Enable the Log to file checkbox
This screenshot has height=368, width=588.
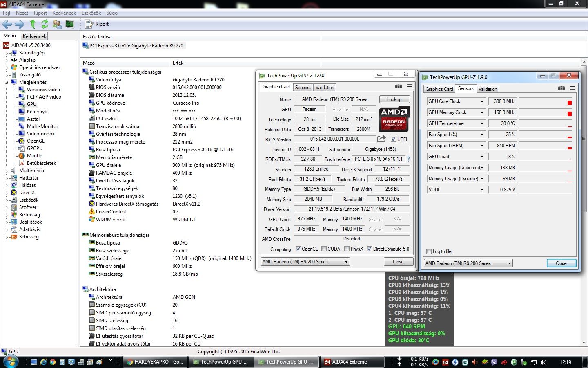click(429, 251)
